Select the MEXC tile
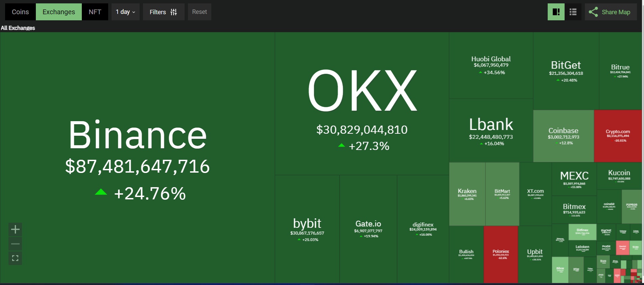 (x=574, y=179)
